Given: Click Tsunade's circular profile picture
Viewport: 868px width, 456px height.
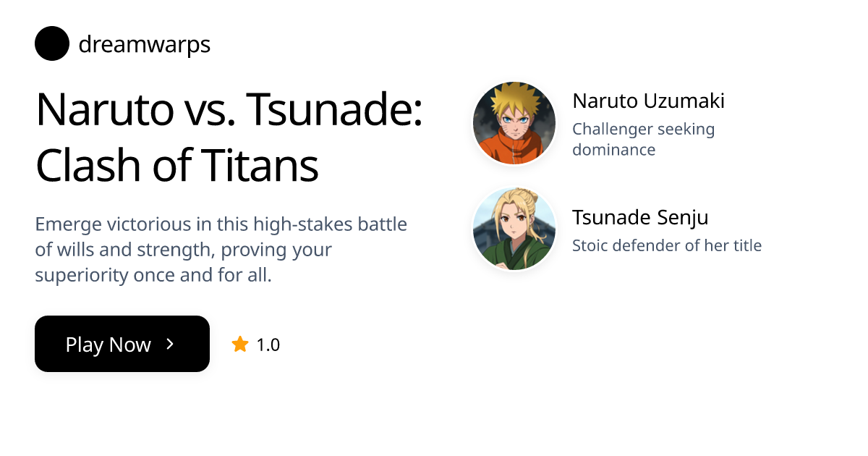Looking at the screenshot, I should pos(514,229).
